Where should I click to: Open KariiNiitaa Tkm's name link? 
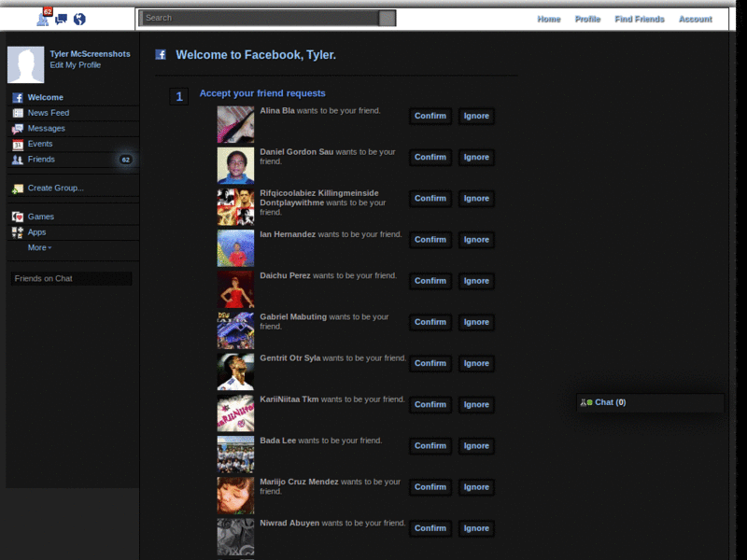[289, 399]
